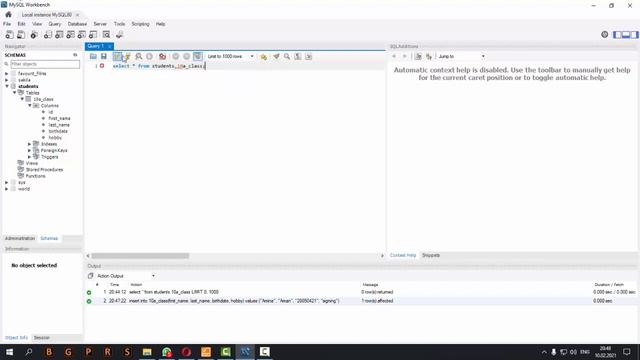The image size is (640, 360).
Task: Open a script file in the query editor
Action: tap(93, 56)
